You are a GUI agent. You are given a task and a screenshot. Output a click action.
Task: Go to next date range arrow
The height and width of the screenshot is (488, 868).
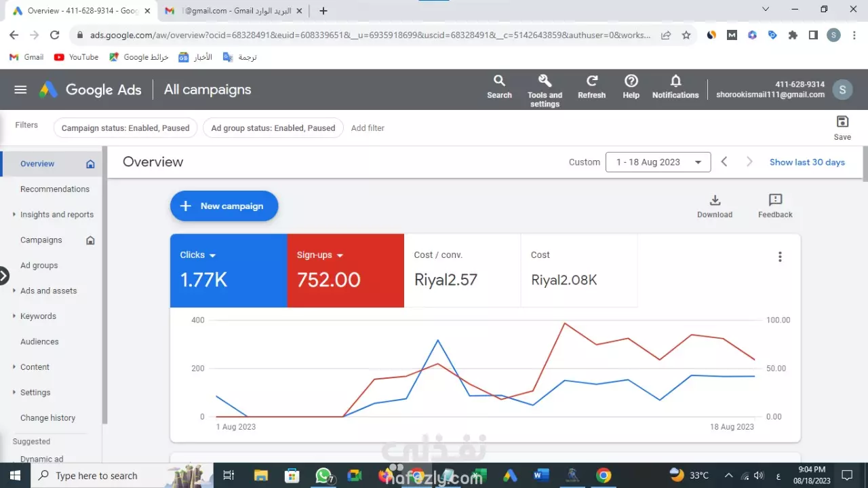point(749,162)
